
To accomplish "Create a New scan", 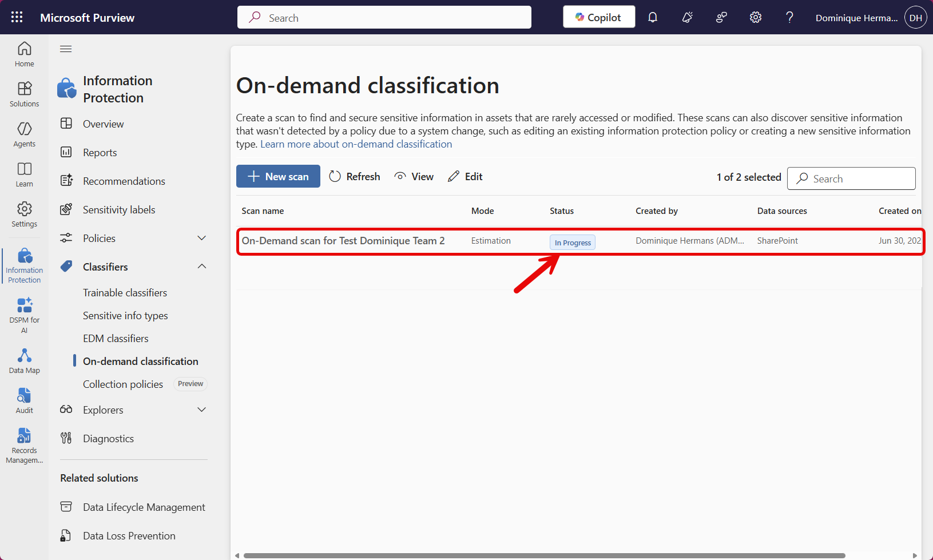I will [x=278, y=176].
